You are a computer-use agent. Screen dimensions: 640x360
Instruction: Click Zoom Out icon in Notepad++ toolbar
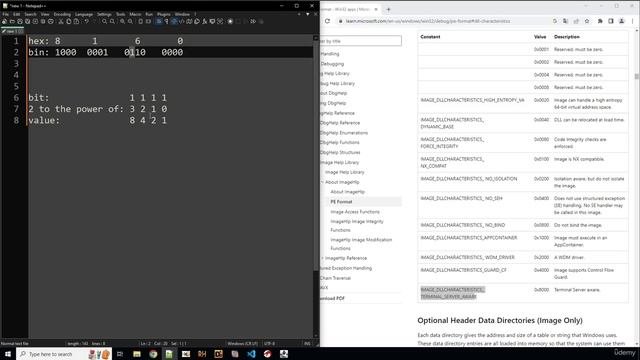tap(130, 22)
